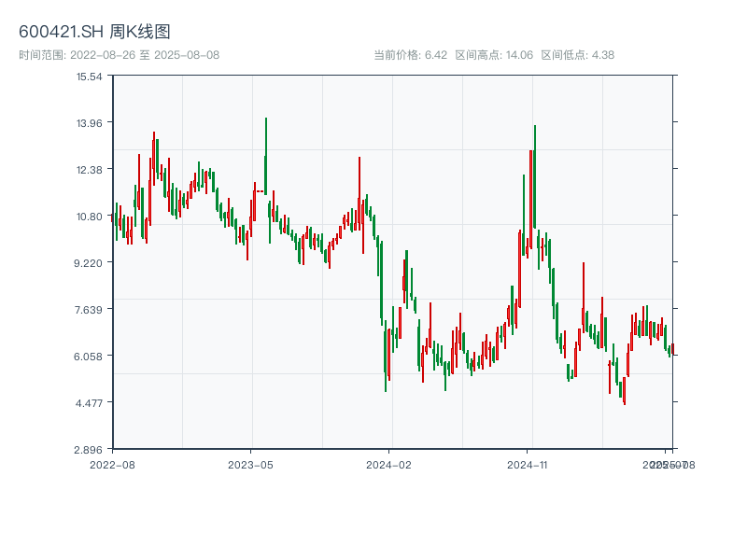Click the 2024-02 x-axis date label
Screen dimensions: 747x560
point(389,464)
